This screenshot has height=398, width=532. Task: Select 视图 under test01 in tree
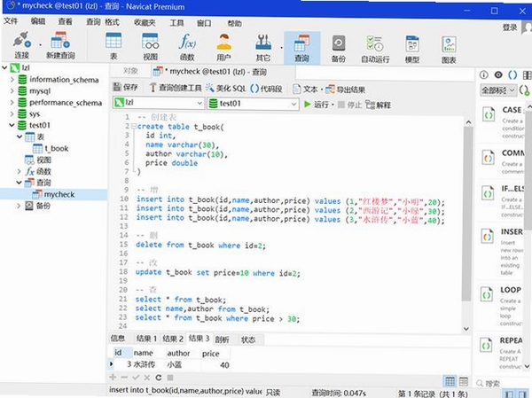[x=38, y=160]
